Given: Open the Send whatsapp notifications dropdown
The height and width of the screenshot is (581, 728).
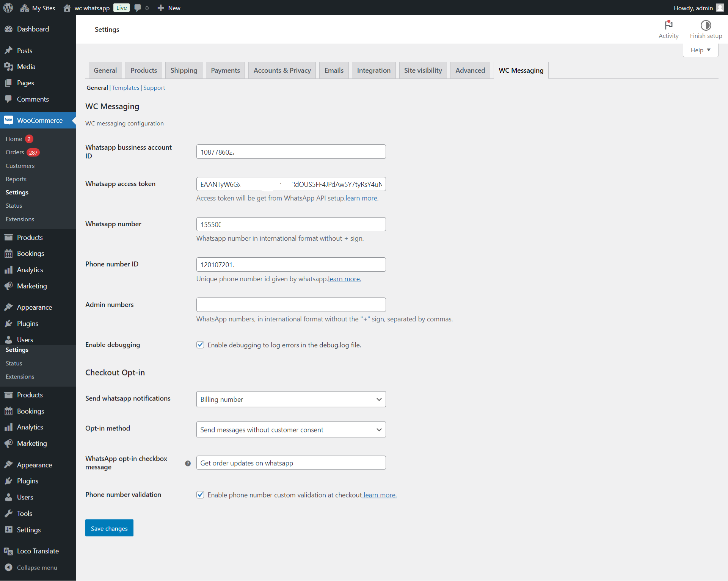Looking at the screenshot, I should [x=291, y=399].
